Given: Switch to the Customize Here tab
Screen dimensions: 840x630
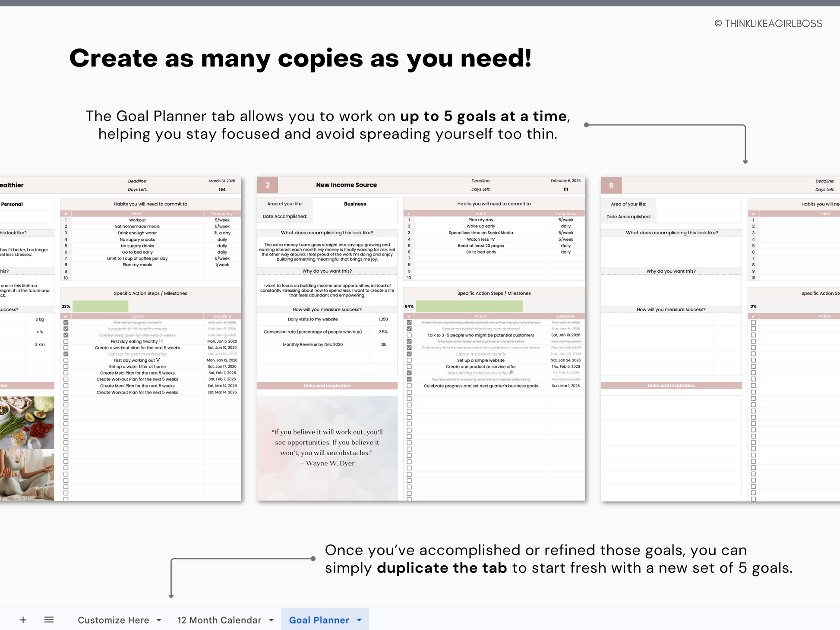Looking at the screenshot, I should tap(113, 620).
